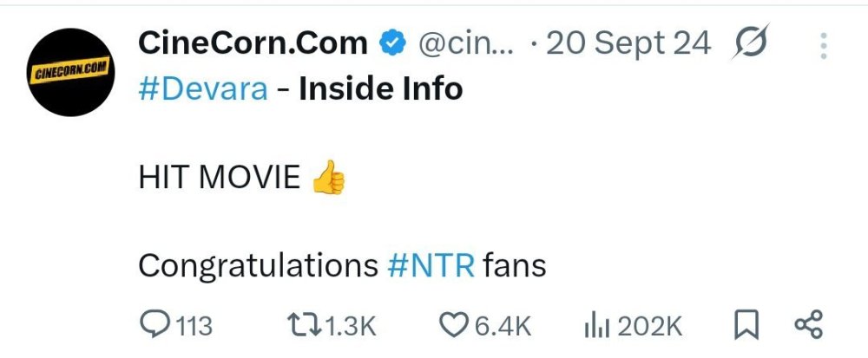Click the CineCorn.Com display name
Image resolution: width=868 pixels, height=358 pixels.
click(253, 43)
